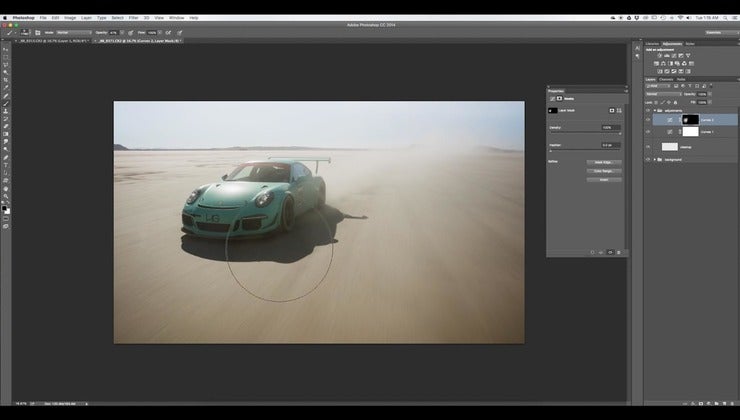Open layer filter Kind dropdown
This screenshot has width=740, height=420.
[x=658, y=86]
